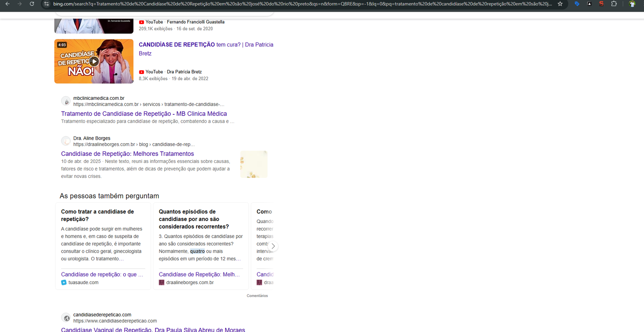The width and height of the screenshot is (644, 332).
Task: Open 'Tratamento de Candidíase de Repetição - MB Clinica Médica'
Action: coord(144,113)
